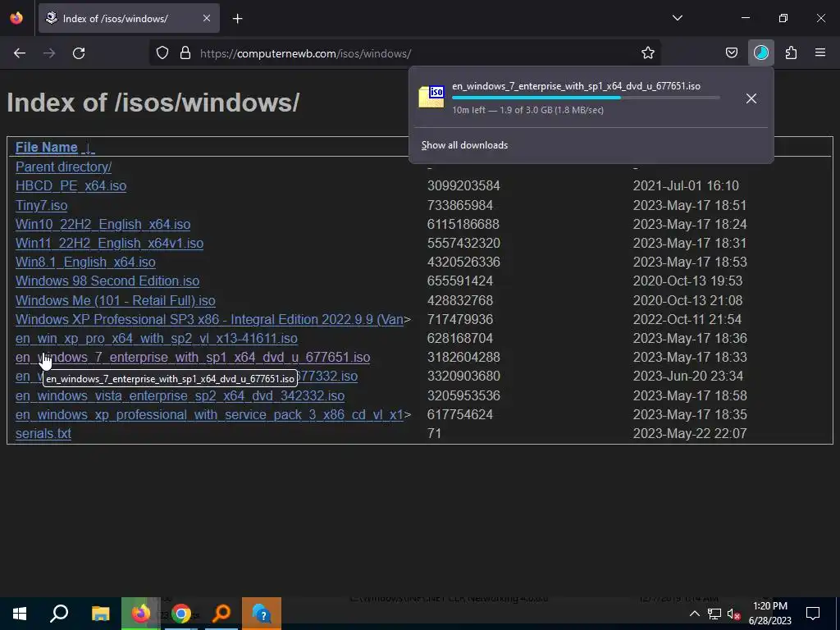Download en_windows_vista_enterprise_sp2_x64_dvd_342332.iso
The width and height of the screenshot is (840, 630).
(180, 396)
